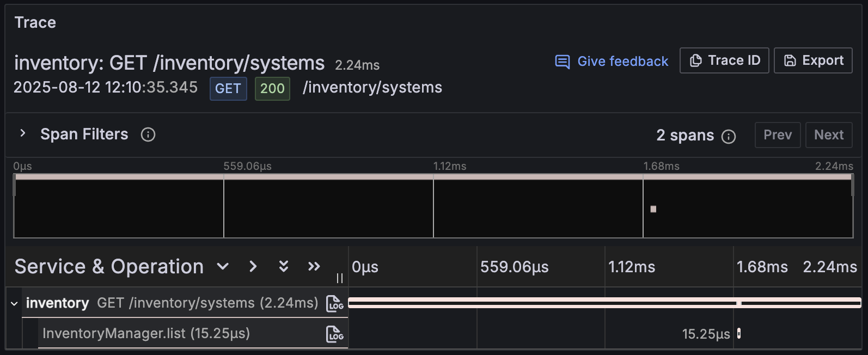Viewport: 868px width, 355px height.
Task: Click the left minimap viewport handle
Action: (x=15, y=185)
